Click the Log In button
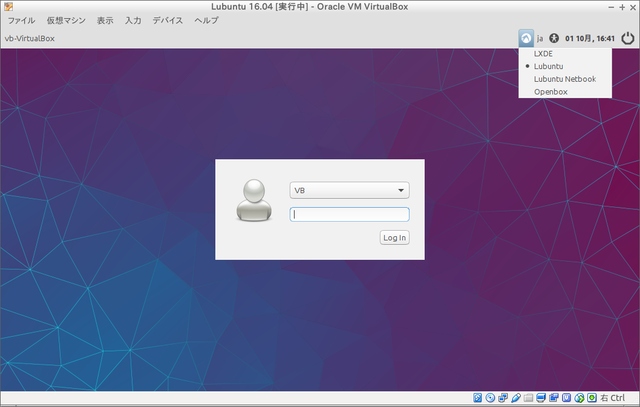The width and height of the screenshot is (640, 407). [395, 238]
